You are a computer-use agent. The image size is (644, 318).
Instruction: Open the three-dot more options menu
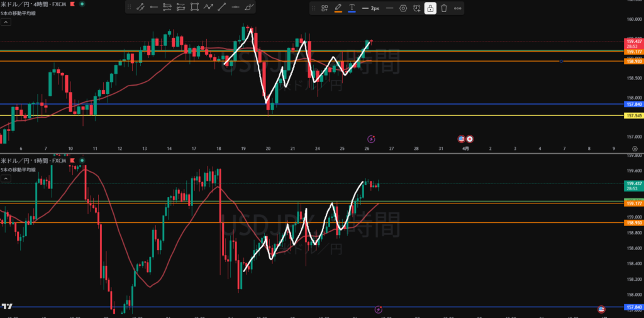457,8
